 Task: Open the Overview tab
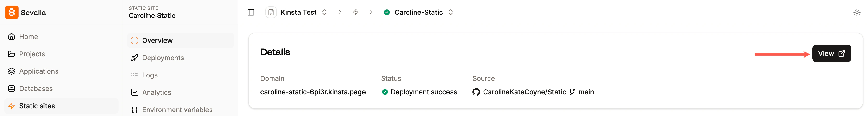180,40
